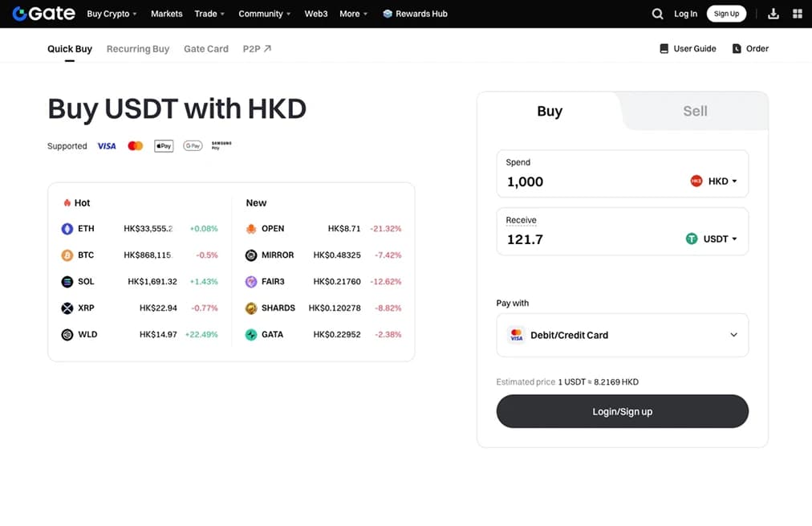Switch to the Sell tab
Viewport: 812px width, 526px height.
point(695,111)
